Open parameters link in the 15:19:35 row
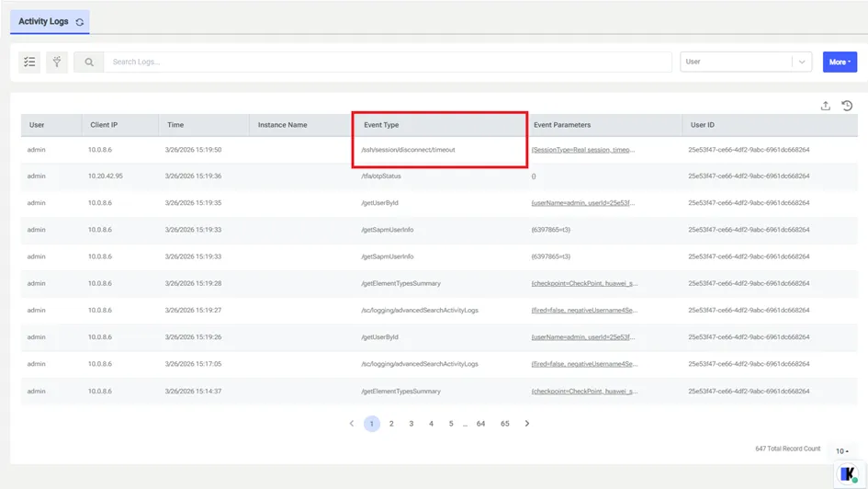 583,203
